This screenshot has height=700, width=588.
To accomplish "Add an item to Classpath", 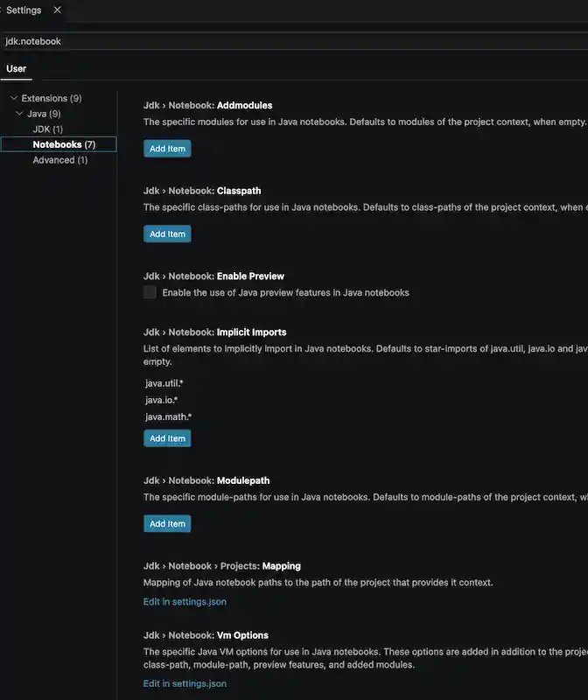I will 167,233.
